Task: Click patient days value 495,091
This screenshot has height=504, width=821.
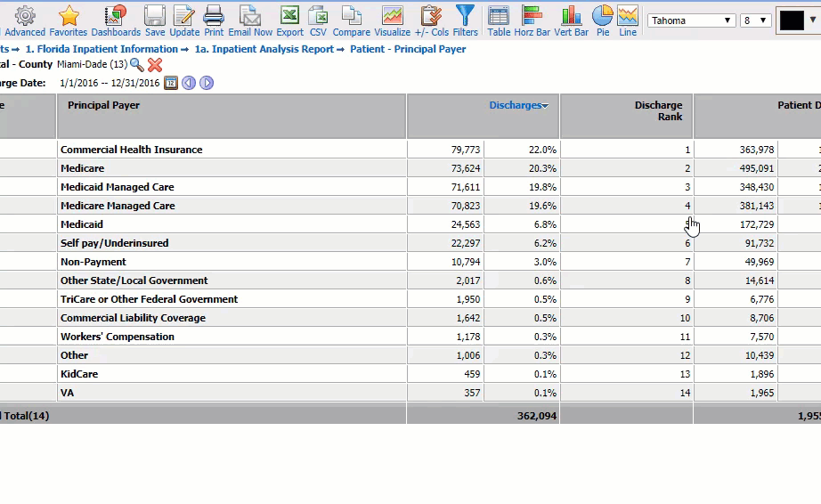Action: pyautogui.click(x=757, y=168)
